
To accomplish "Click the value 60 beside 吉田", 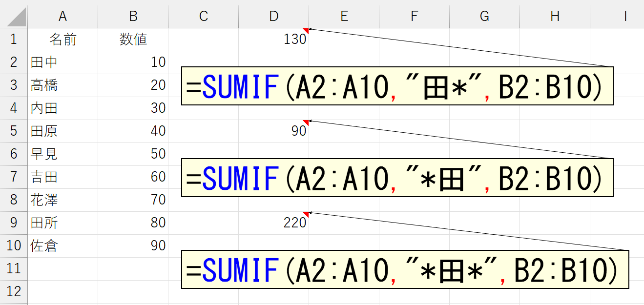I will [133, 177].
